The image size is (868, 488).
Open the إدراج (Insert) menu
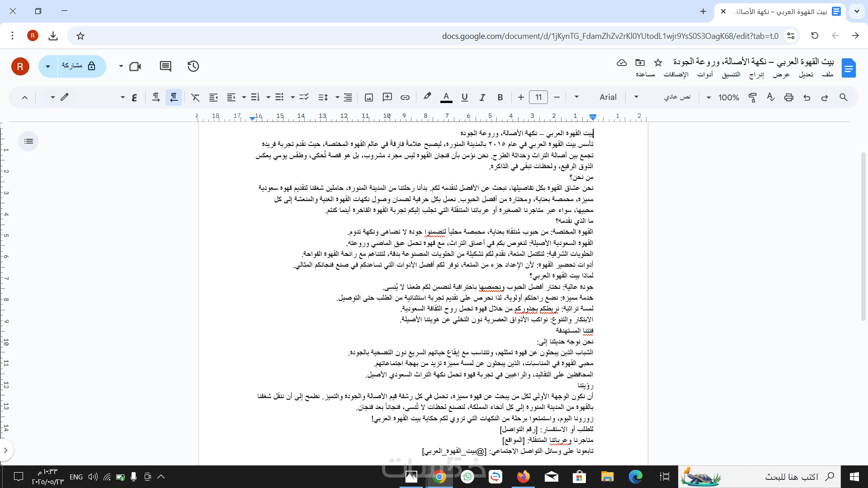[756, 75]
